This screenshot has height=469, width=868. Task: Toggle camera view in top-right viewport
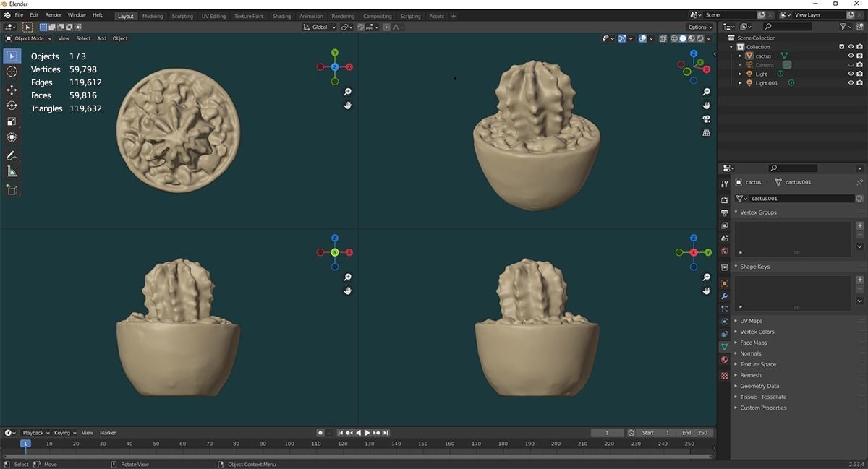coord(707,119)
